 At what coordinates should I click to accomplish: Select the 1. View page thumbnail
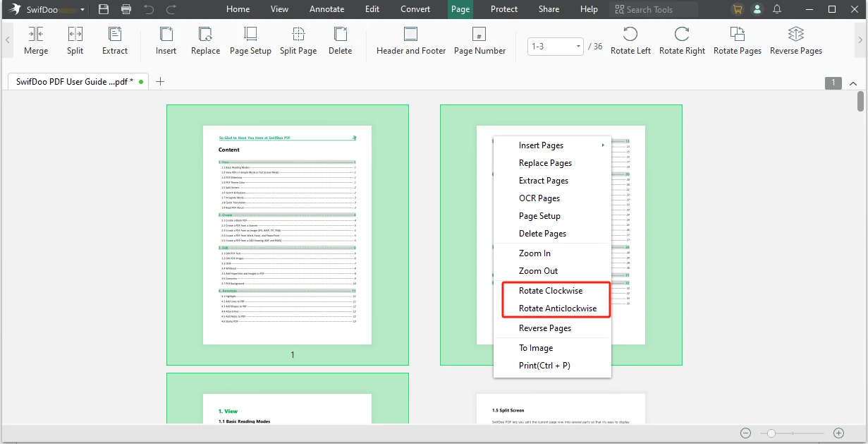[287, 399]
